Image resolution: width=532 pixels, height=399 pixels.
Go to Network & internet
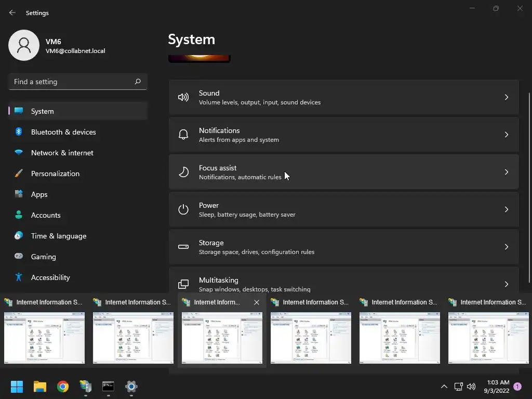click(78, 152)
